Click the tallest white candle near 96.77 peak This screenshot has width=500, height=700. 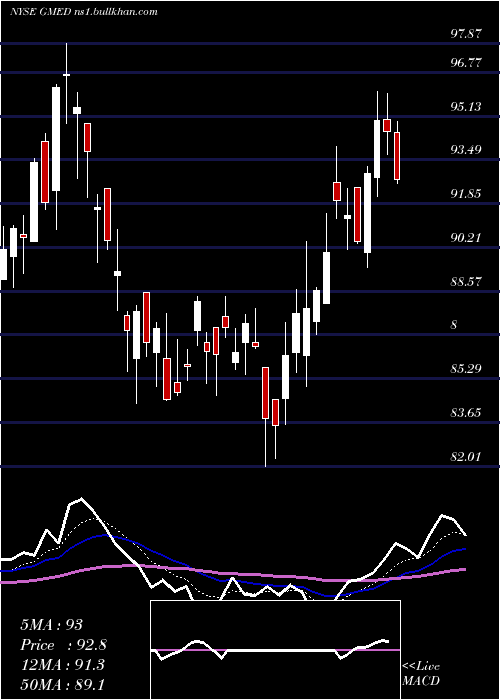click(x=56, y=139)
